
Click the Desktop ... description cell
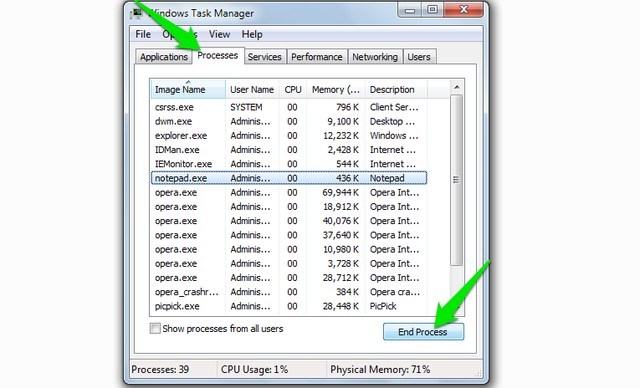[x=392, y=122]
